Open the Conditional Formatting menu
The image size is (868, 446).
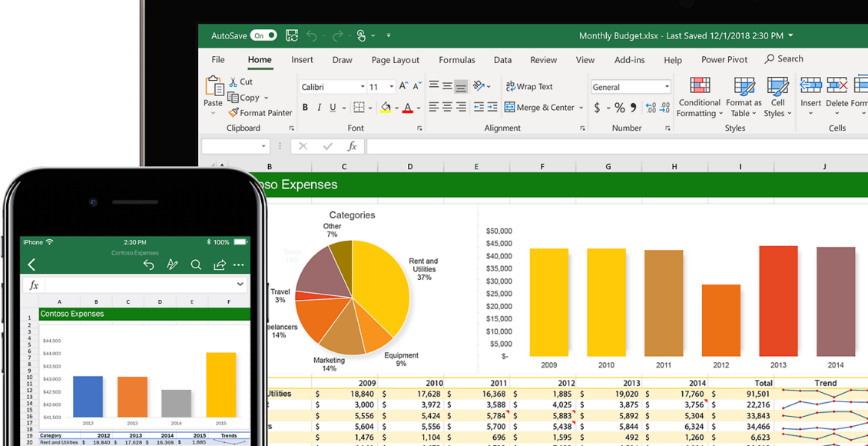(x=700, y=97)
